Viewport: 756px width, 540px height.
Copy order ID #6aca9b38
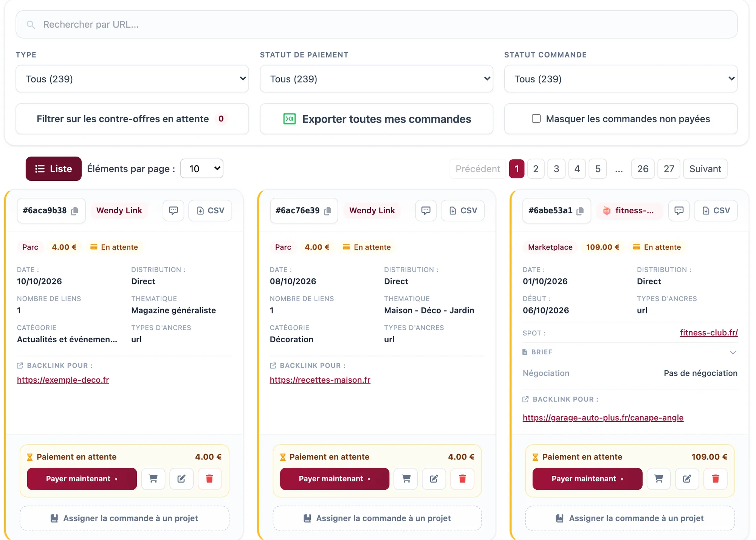(x=74, y=211)
